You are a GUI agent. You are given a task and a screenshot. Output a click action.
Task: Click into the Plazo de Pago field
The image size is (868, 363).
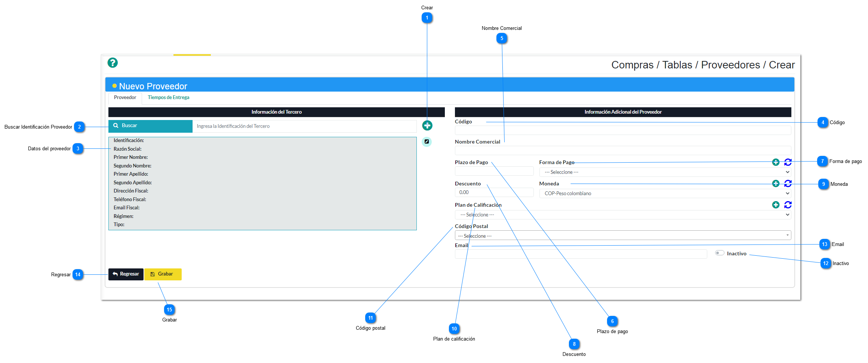[x=494, y=171]
